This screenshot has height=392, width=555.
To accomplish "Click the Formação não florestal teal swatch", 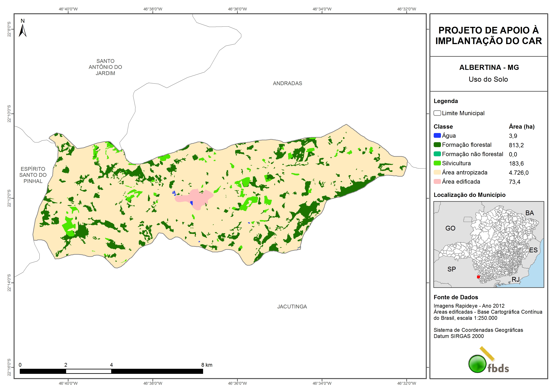I will pyautogui.click(x=437, y=154).
